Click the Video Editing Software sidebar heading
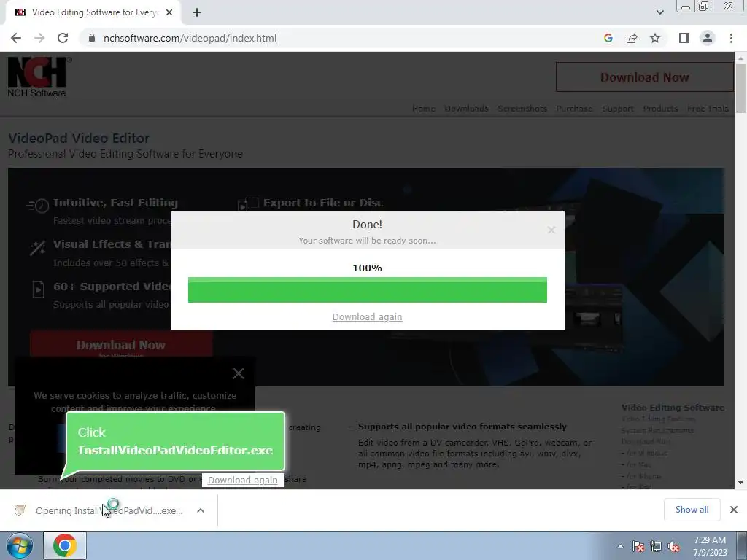Screen dimensions: 747x560 pyautogui.click(x=673, y=408)
